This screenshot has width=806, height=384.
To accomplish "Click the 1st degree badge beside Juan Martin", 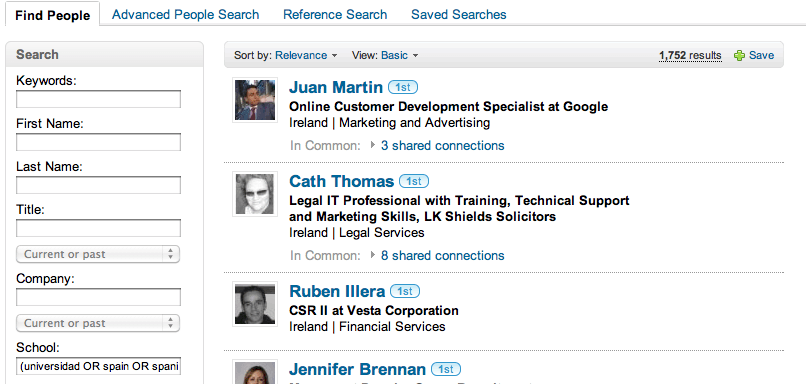I will pyautogui.click(x=403, y=87).
